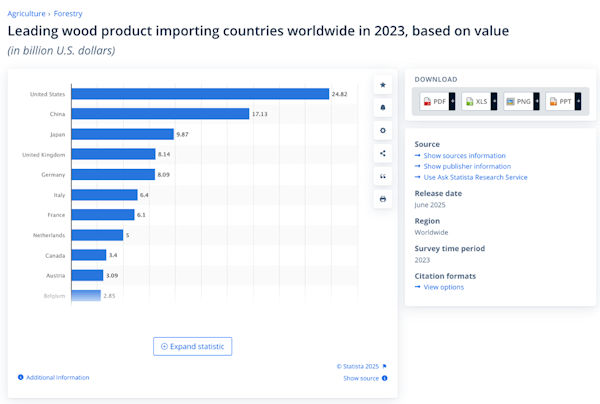Image resolution: width=600 pixels, height=404 pixels.
Task: Open Show publisher information link
Action: pos(466,166)
